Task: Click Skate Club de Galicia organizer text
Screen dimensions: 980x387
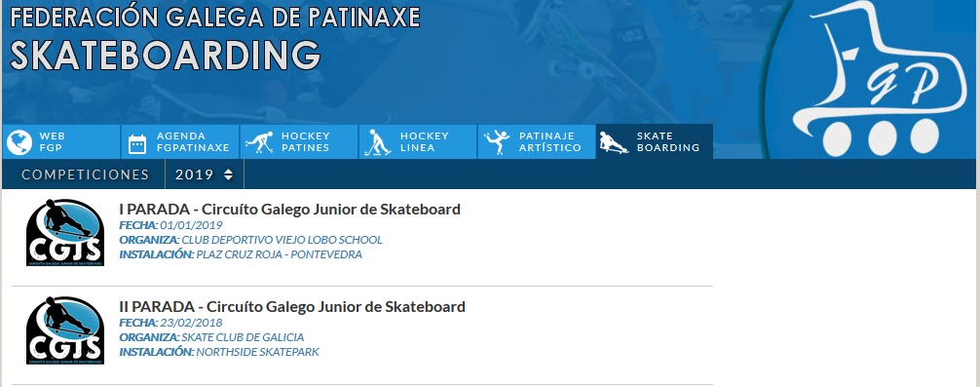Action: (x=243, y=337)
